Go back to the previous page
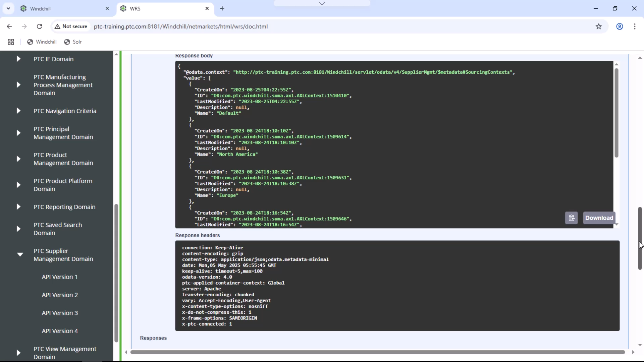Viewport: 644px width, 362px height. pos(9,26)
